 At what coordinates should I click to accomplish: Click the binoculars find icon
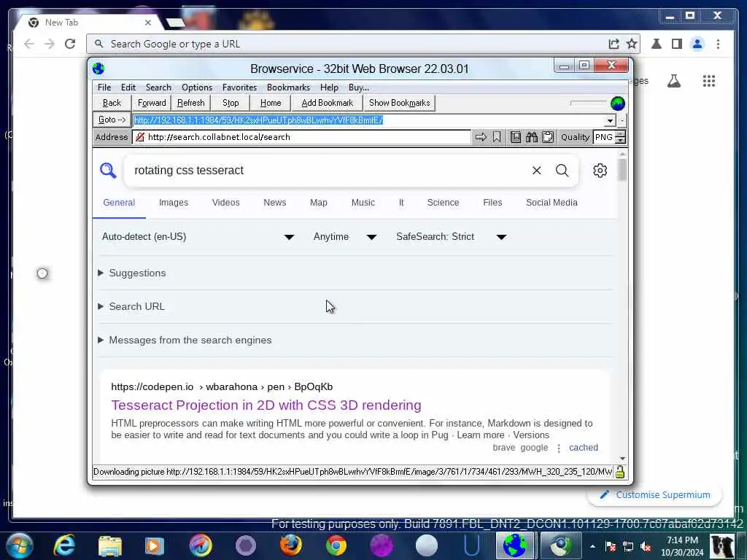[x=532, y=137]
